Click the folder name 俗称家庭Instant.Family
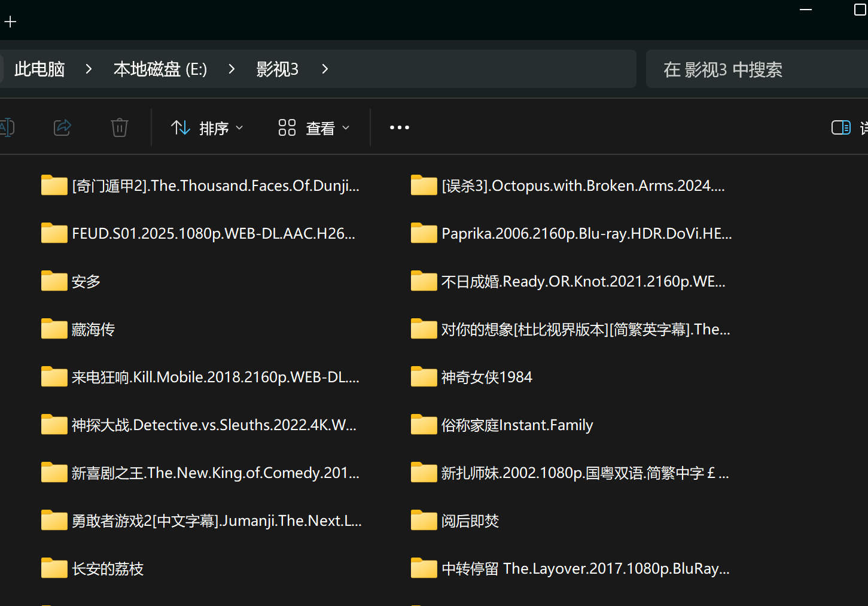Image resolution: width=868 pixels, height=606 pixels. point(517,425)
